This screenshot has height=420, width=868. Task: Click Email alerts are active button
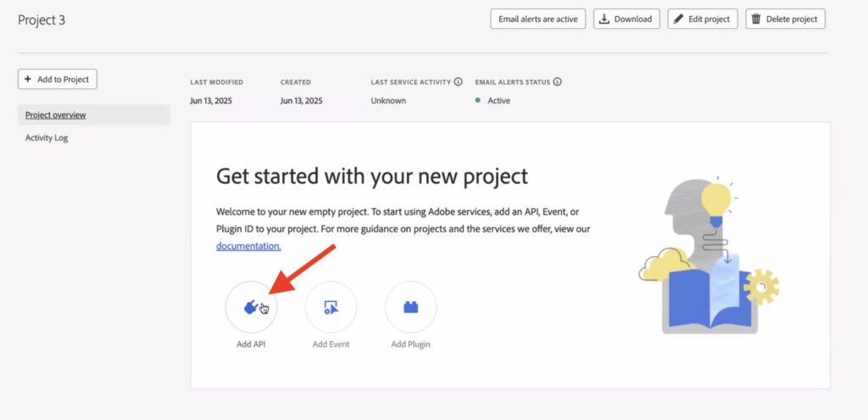[x=538, y=19]
